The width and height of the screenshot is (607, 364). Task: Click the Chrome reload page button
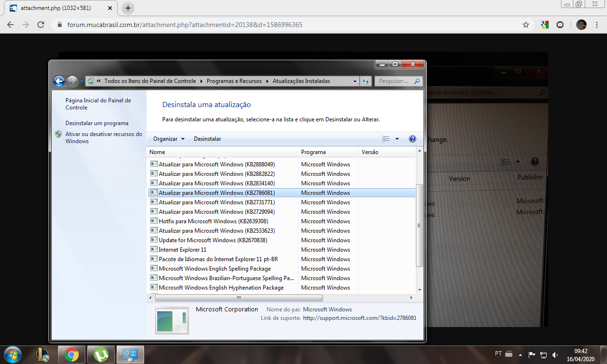41,25
